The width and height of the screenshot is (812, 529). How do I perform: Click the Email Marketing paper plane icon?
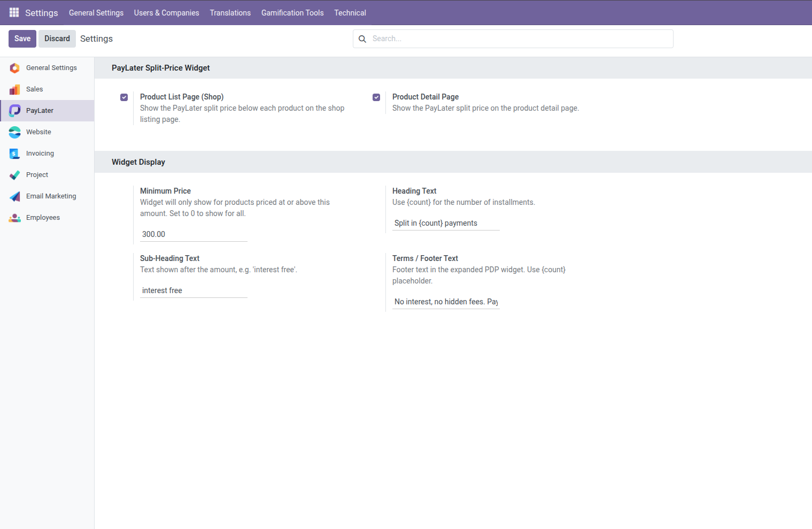point(14,196)
